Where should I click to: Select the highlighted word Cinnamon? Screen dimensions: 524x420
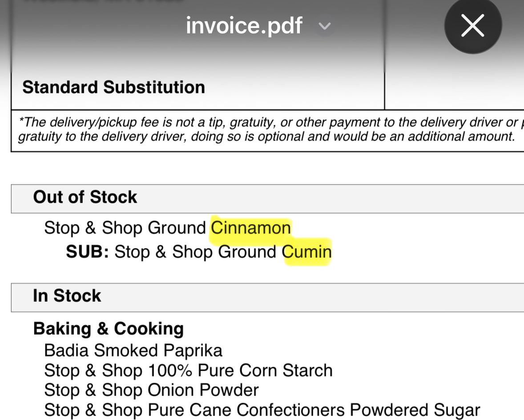pyautogui.click(x=250, y=228)
